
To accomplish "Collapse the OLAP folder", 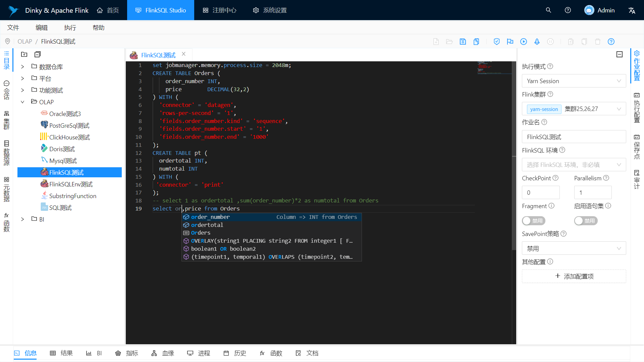I will pyautogui.click(x=22, y=102).
